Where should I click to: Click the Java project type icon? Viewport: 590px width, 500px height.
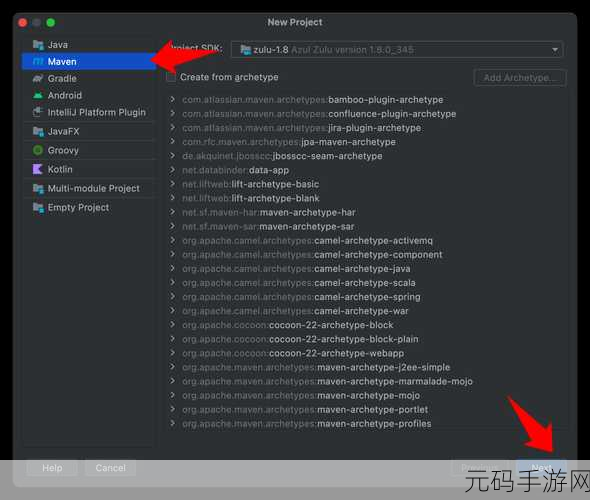click(x=38, y=45)
